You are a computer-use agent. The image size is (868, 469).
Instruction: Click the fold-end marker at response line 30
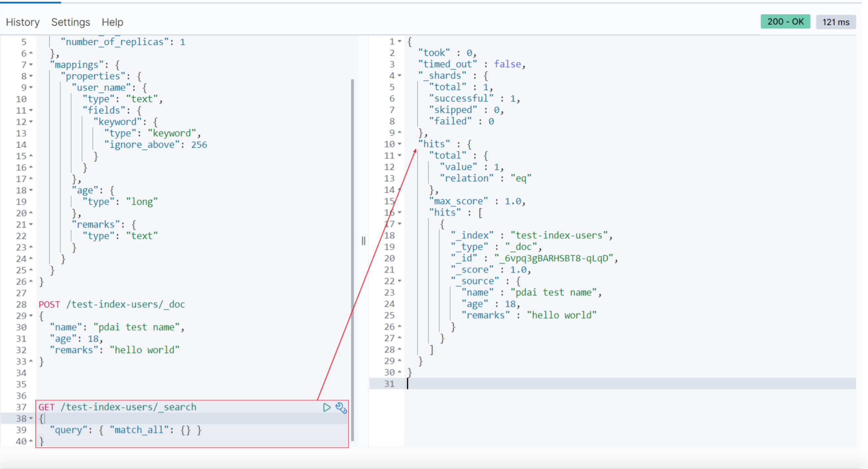click(x=400, y=372)
